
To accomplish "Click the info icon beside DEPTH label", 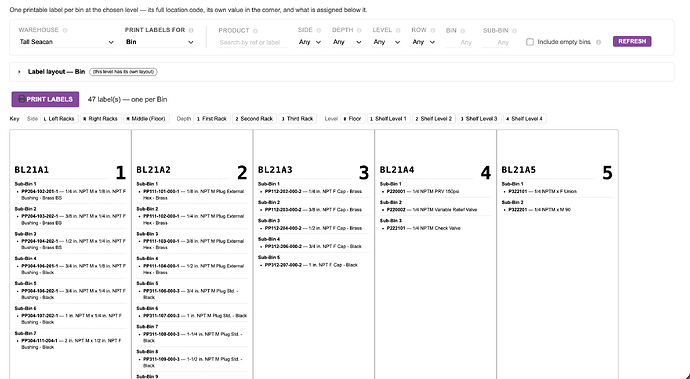I will [x=359, y=30].
